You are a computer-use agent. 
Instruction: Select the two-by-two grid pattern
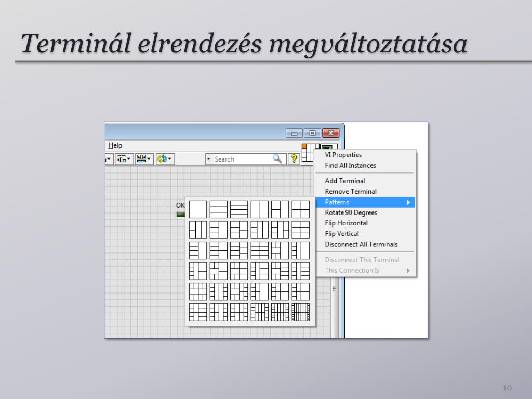click(x=301, y=209)
